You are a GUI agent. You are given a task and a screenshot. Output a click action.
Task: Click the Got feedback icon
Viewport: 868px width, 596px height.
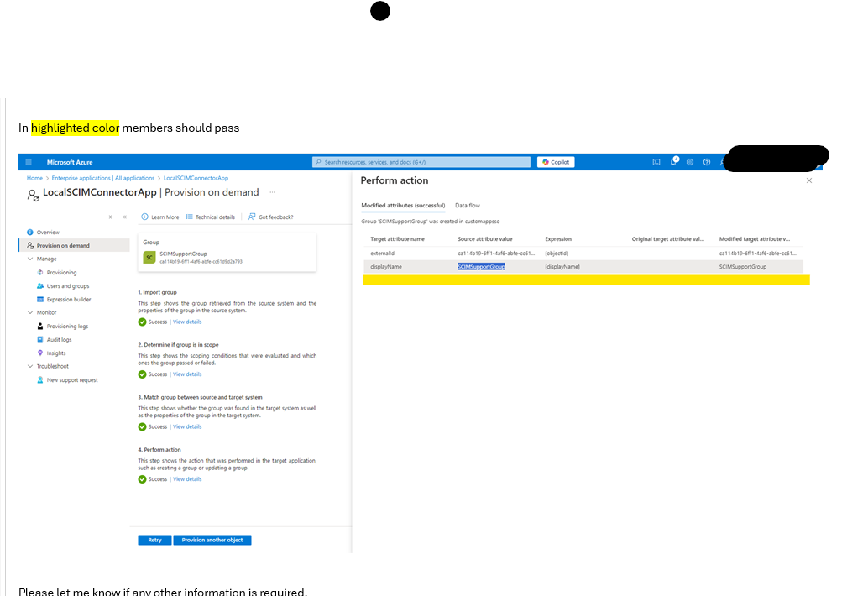(252, 217)
